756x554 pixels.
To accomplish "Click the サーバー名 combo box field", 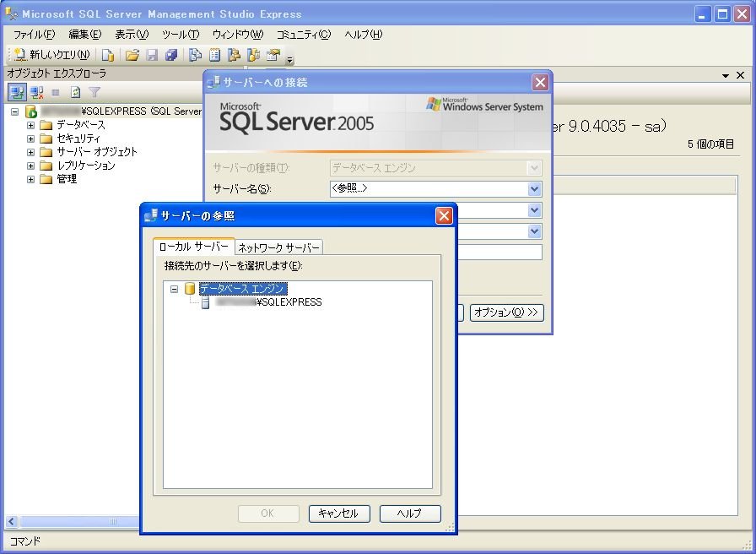I will pyautogui.click(x=436, y=188).
